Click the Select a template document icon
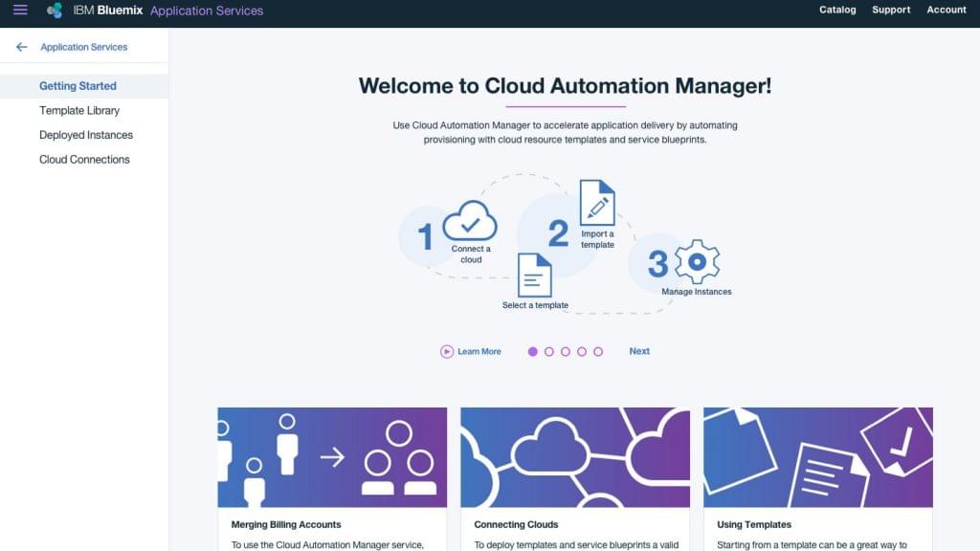The width and height of the screenshot is (980, 551). pos(535,275)
